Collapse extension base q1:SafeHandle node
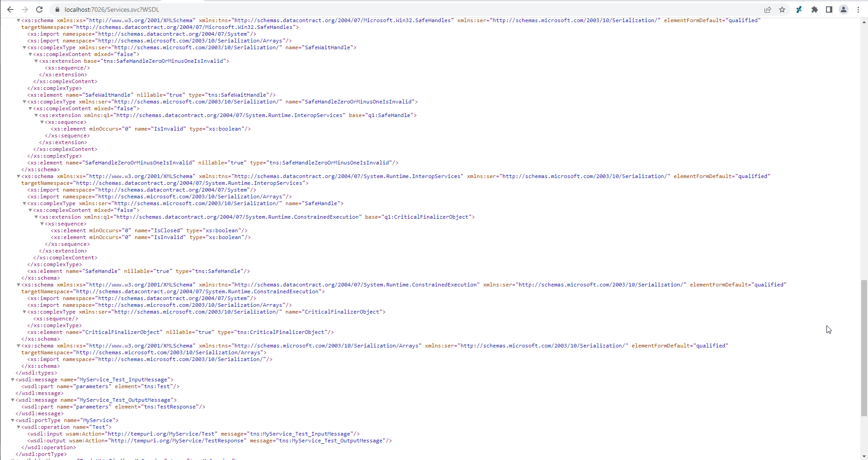Image resolution: width=868 pixels, height=460 pixels. coord(36,115)
